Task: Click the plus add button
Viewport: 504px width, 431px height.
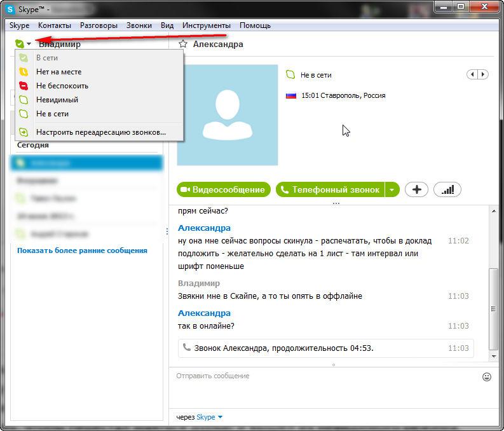Action: [416, 189]
